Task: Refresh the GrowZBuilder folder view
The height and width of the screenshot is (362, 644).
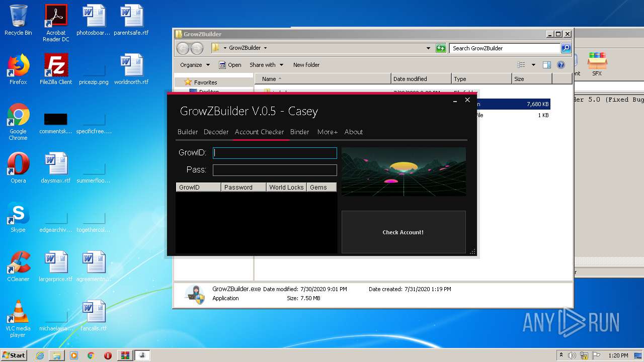Action: 441,48
